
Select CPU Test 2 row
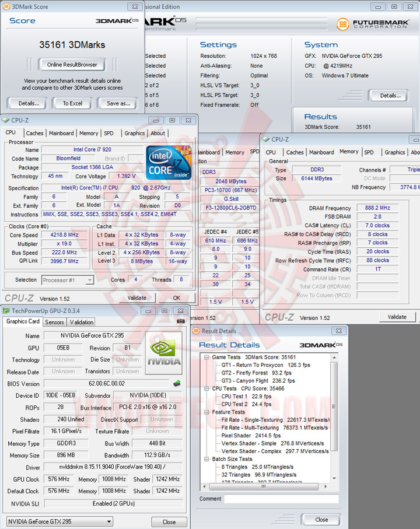tap(246, 404)
